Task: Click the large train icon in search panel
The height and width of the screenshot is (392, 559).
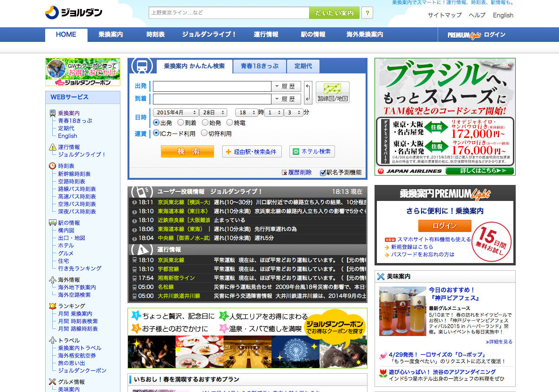Action: pyautogui.click(x=142, y=65)
